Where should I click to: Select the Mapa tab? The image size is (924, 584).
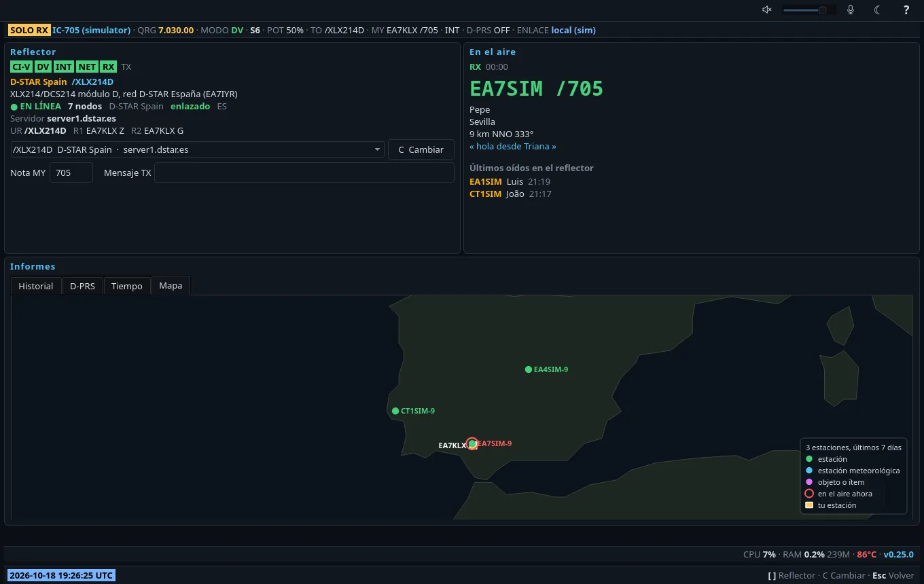pyautogui.click(x=171, y=285)
